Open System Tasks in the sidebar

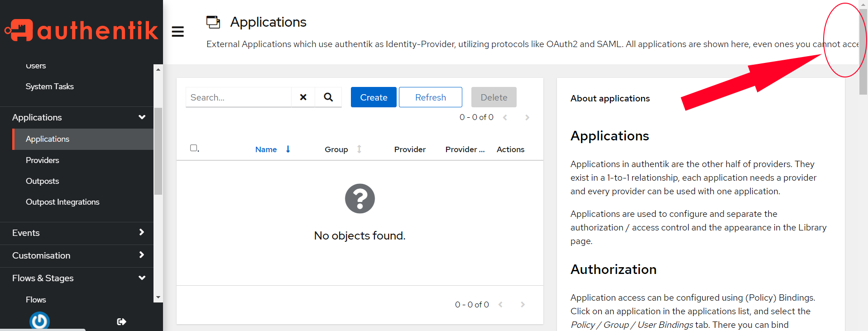click(50, 86)
